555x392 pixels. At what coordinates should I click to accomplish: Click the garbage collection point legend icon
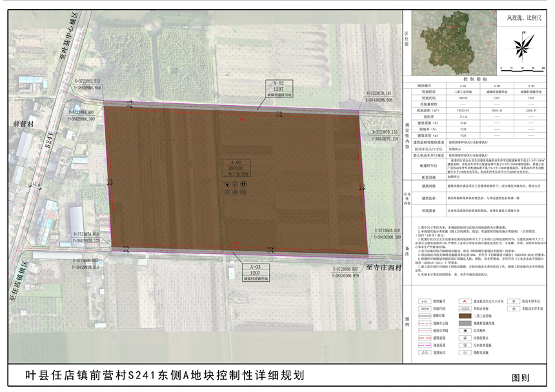tap(467, 337)
